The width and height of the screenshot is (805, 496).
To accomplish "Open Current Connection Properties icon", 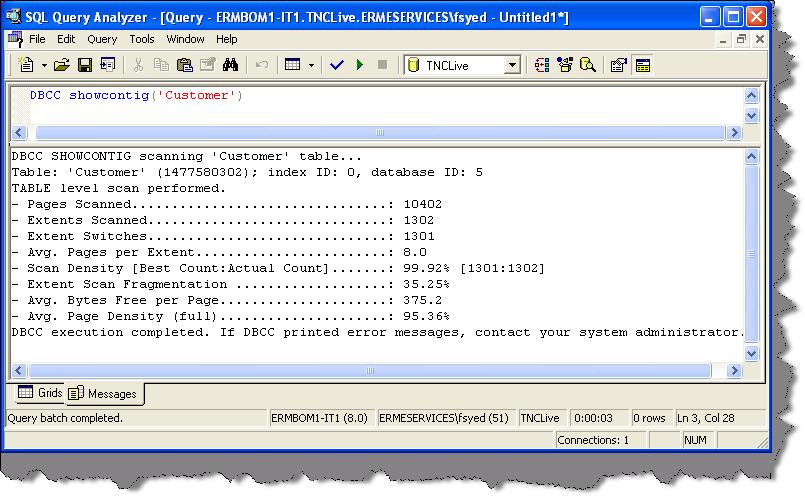I will coord(619,65).
